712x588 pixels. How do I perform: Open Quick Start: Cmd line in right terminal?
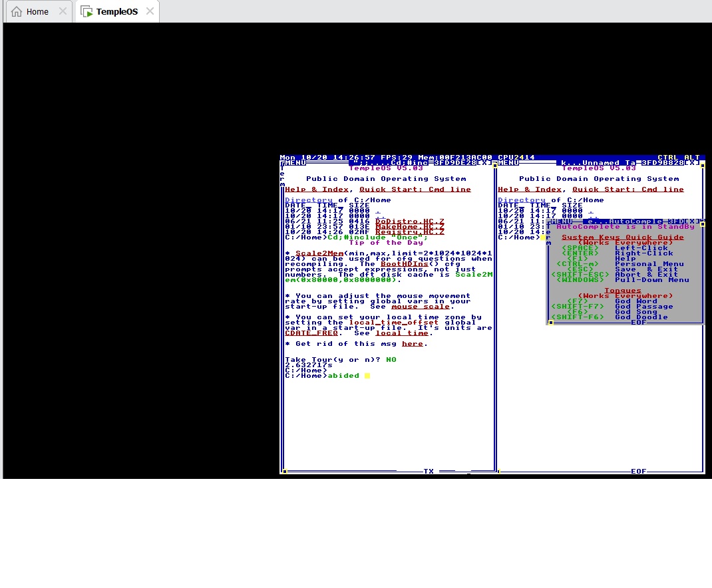point(628,190)
